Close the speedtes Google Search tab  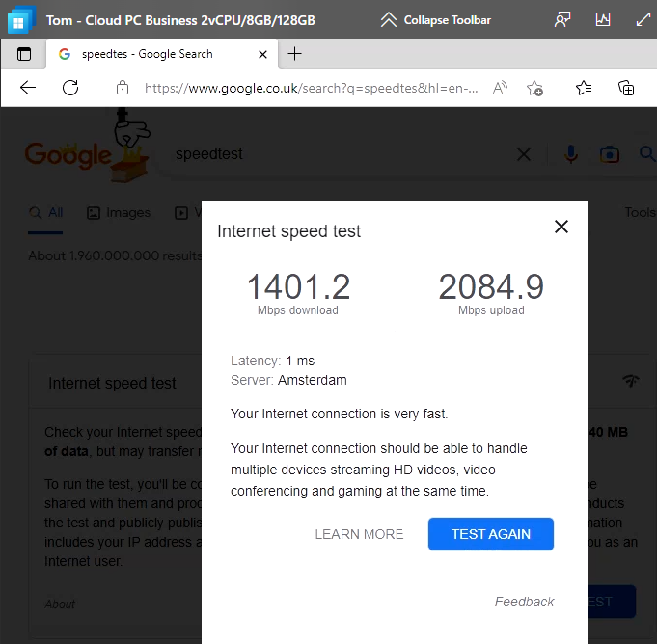click(x=262, y=54)
